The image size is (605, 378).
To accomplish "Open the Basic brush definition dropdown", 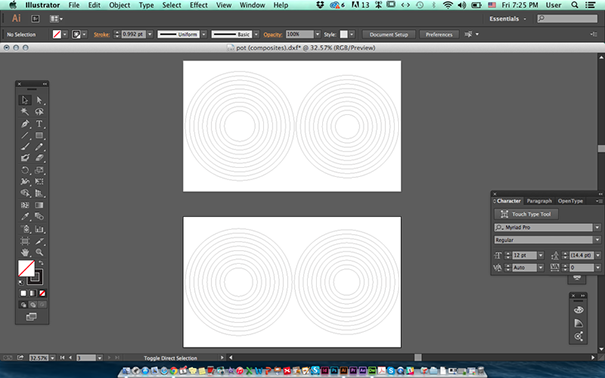I will point(256,34).
